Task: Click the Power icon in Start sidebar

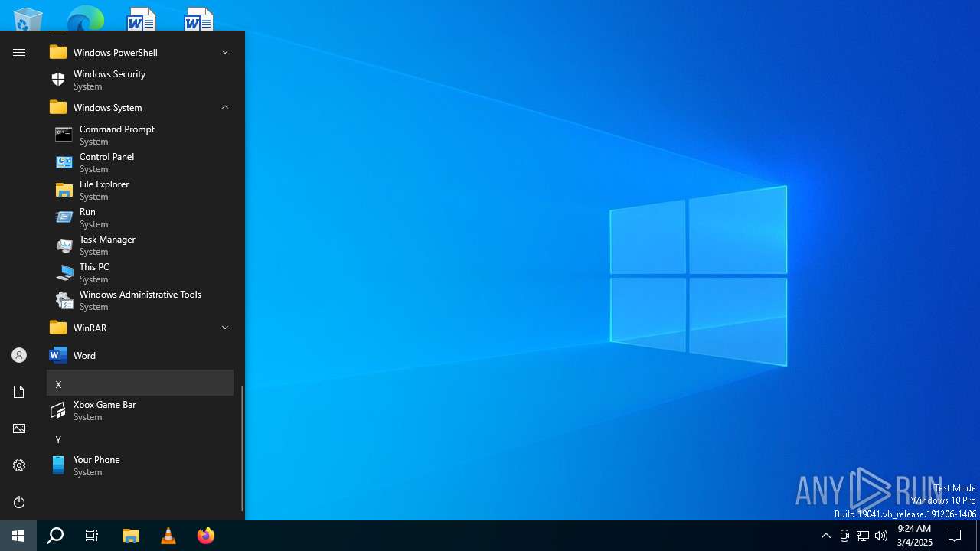Action: click(19, 502)
